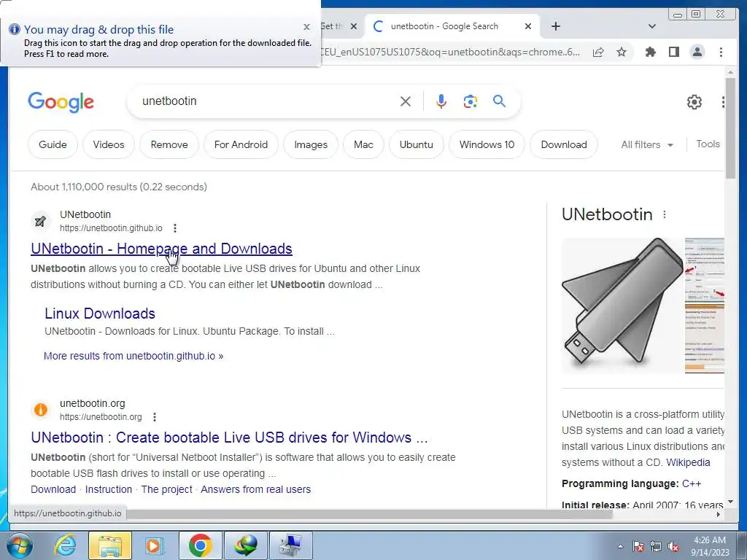Image resolution: width=747 pixels, height=560 pixels.
Task: Share this page icon in address bar
Action: click(598, 52)
